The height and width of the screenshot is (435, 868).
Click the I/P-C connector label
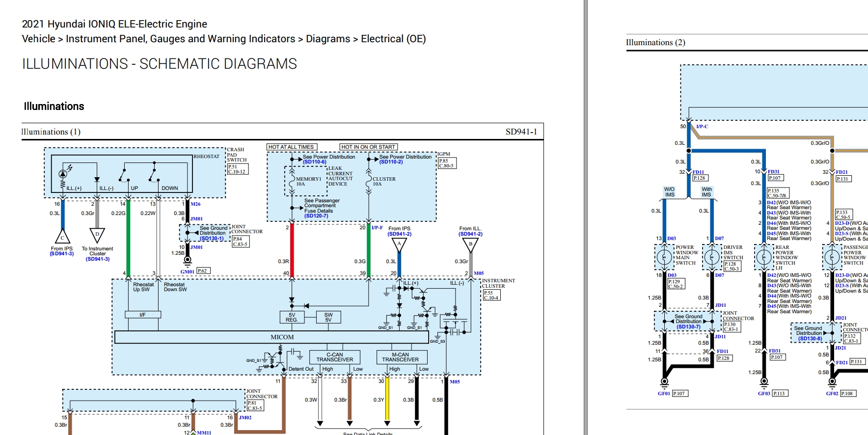pos(702,126)
